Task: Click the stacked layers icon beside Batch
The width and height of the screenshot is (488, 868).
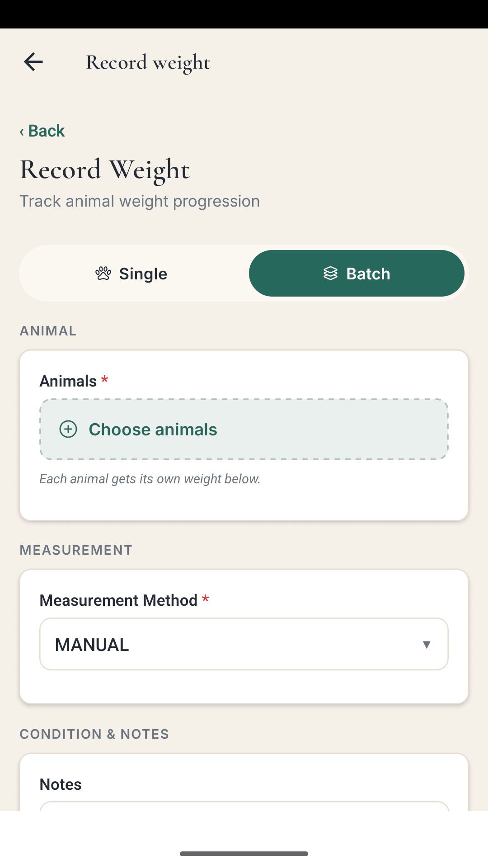Action: pos(330,273)
